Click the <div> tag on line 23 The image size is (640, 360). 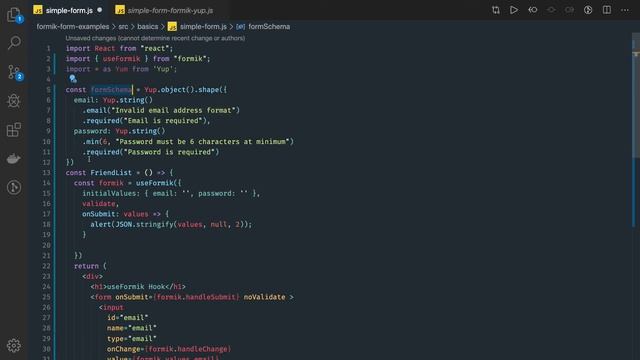[x=92, y=276]
